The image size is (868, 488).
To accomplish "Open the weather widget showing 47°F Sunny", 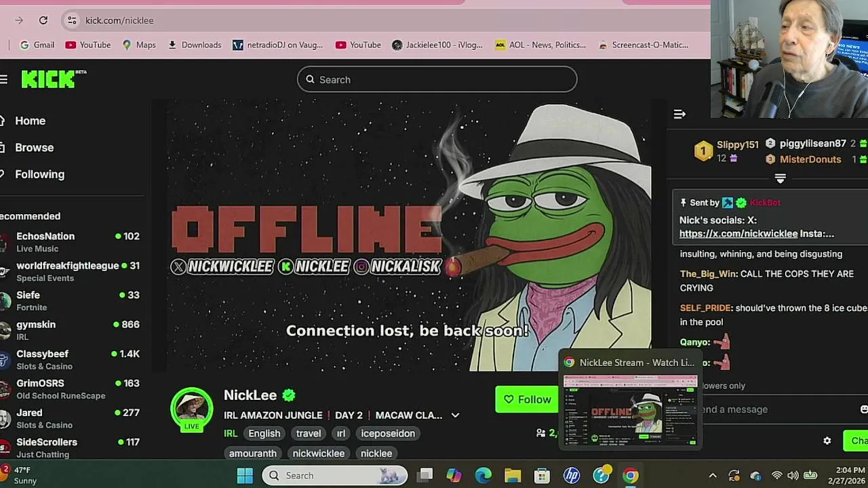I will pyautogui.click(x=20, y=475).
